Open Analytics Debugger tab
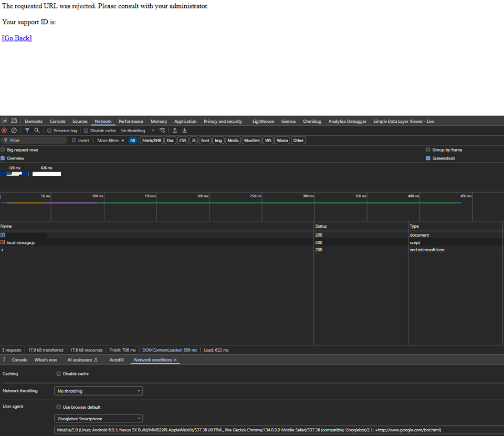Viewport: 504px width, 436px height. [347, 121]
